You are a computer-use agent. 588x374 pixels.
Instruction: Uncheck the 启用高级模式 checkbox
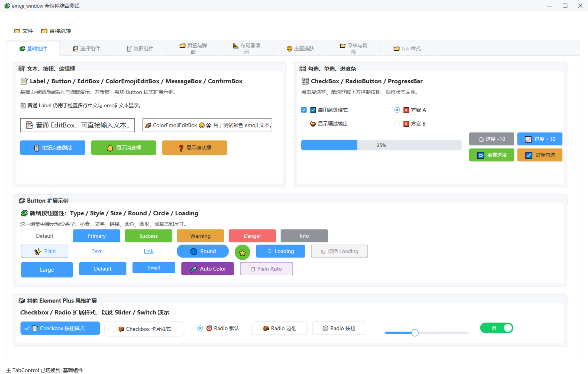click(304, 110)
